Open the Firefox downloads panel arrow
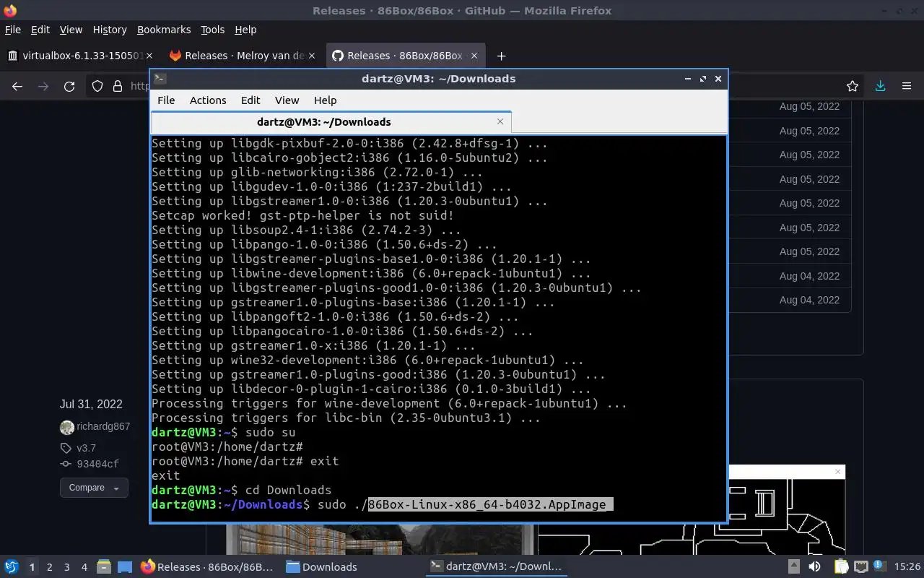Image resolution: width=924 pixels, height=578 pixels. (880, 86)
